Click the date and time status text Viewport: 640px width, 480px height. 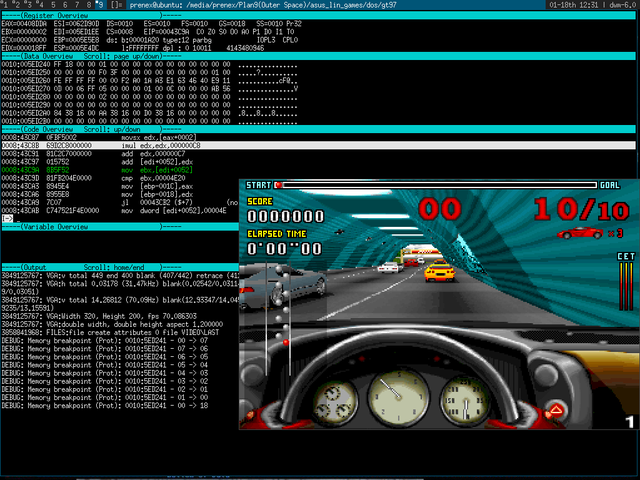(x=576, y=5)
